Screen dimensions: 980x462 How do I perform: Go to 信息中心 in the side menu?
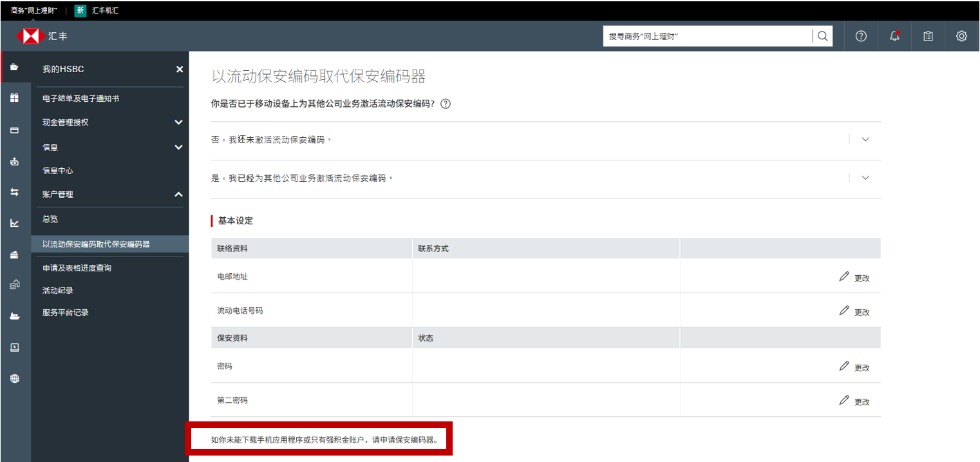58,171
